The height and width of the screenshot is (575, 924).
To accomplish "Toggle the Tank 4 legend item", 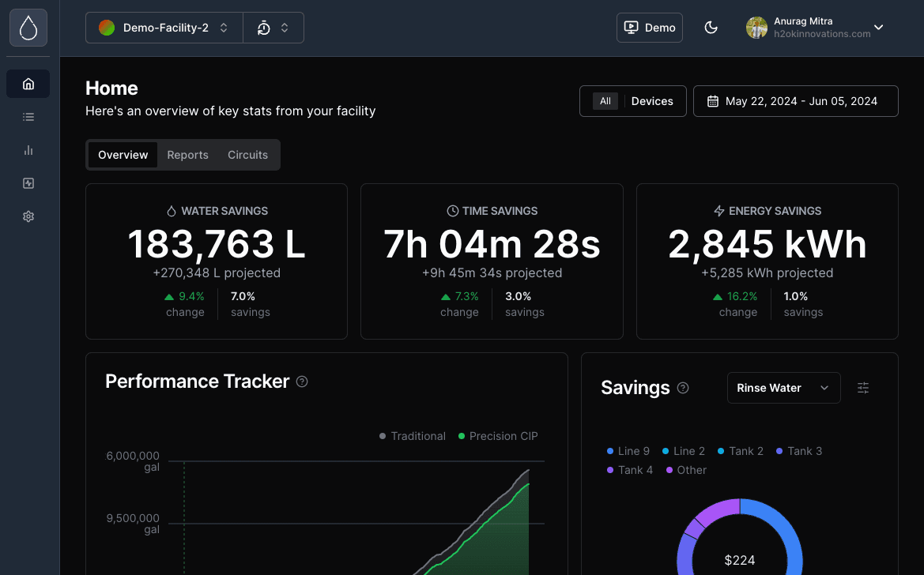I will coord(630,470).
